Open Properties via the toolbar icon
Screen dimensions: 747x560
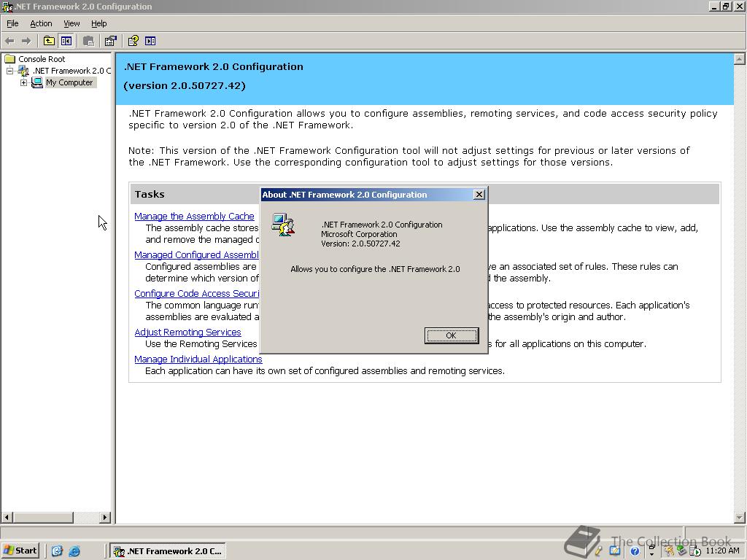pyautogui.click(x=111, y=41)
